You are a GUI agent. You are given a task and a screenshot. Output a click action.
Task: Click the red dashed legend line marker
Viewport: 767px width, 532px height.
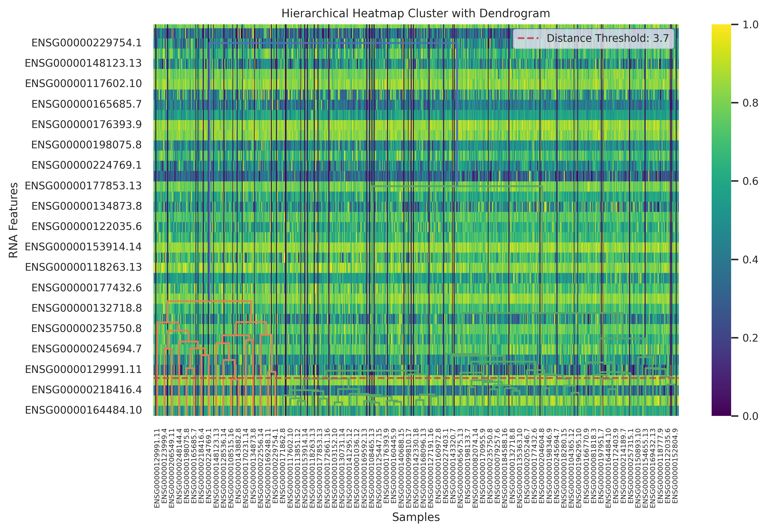[x=528, y=38]
